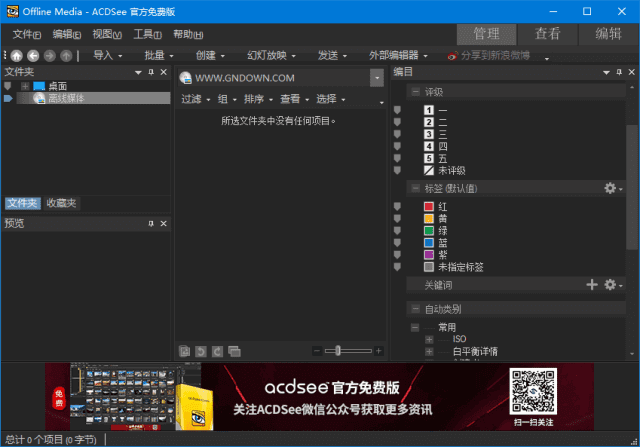Click the unrated 未评级 icon
Screen dimensions: 640x447
(x=429, y=171)
